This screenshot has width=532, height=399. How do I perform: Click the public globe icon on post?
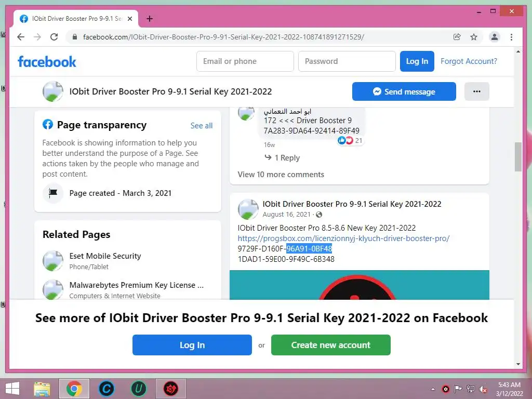[x=319, y=215]
